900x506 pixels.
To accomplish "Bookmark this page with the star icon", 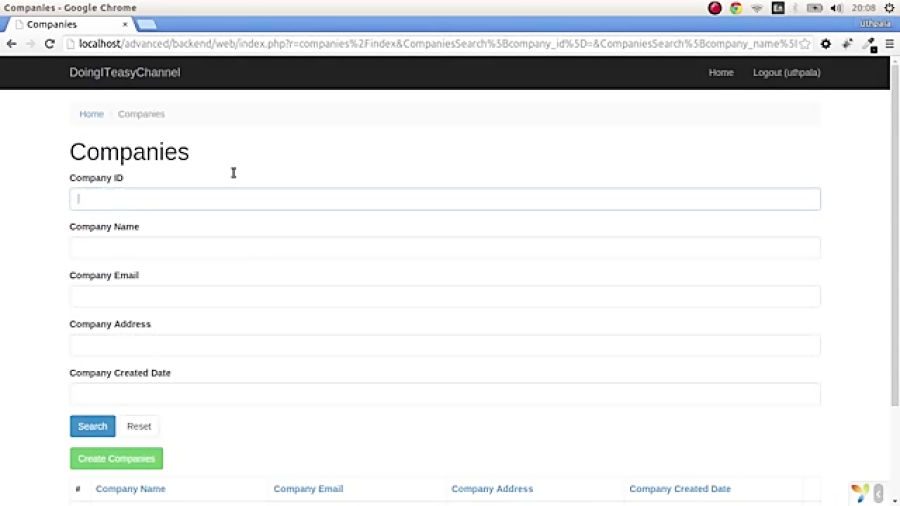I will click(x=804, y=44).
